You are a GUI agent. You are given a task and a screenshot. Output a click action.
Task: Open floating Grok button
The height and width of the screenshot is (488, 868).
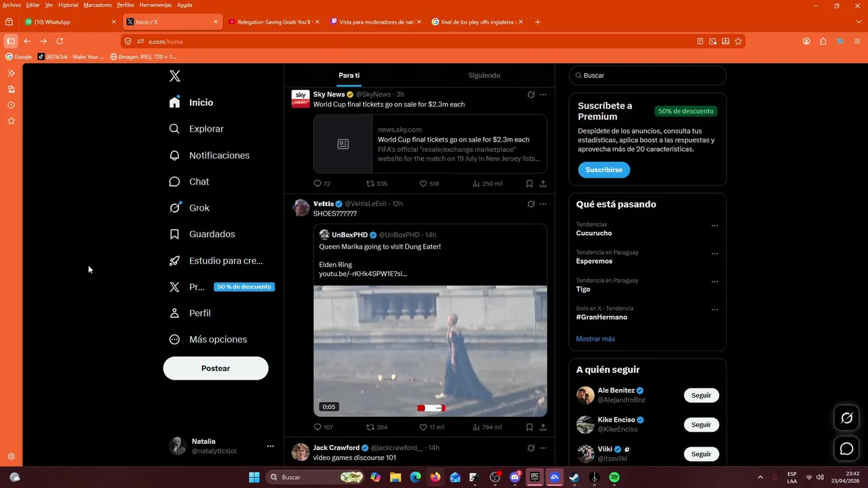[x=846, y=418]
